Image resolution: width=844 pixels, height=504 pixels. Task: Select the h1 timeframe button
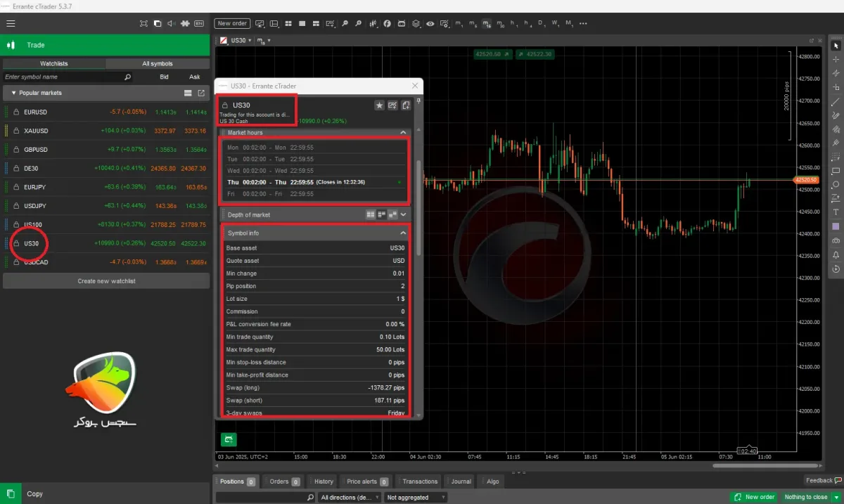point(514,23)
